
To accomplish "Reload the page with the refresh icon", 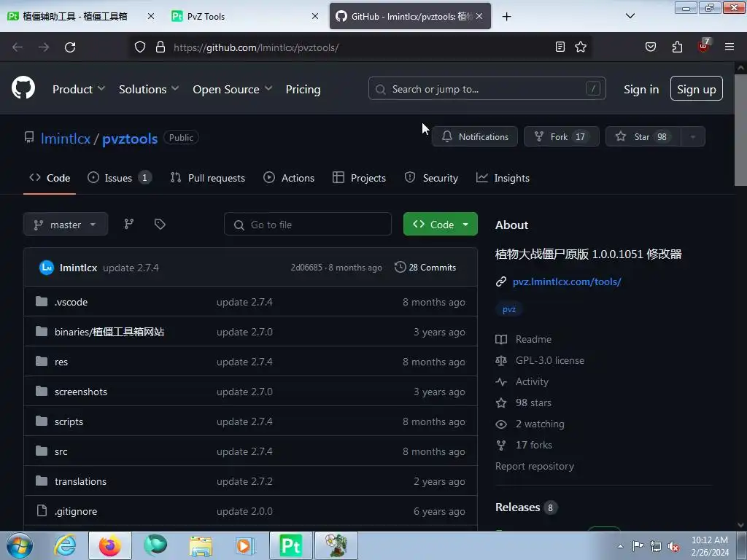I will click(70, 47).
